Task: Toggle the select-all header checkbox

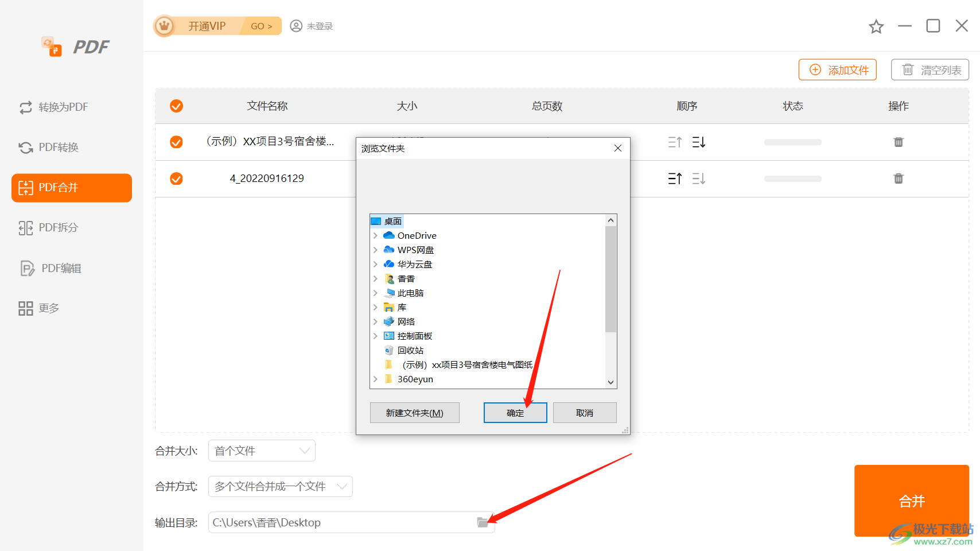Action: (x=176, y=106)
